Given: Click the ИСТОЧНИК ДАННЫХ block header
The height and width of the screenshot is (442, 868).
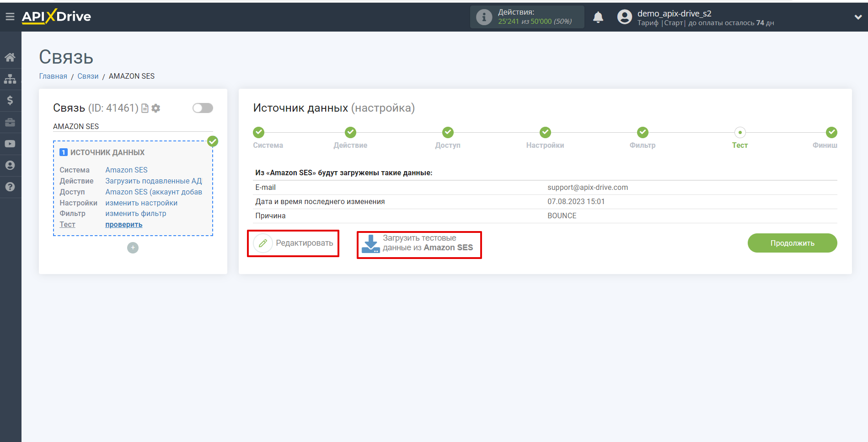Looking at the screenshot, I should tap(107, 152).
